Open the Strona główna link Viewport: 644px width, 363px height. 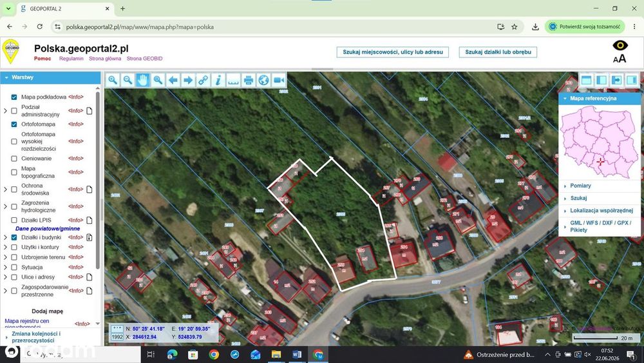pyautogui.click(x=105, y=59)
